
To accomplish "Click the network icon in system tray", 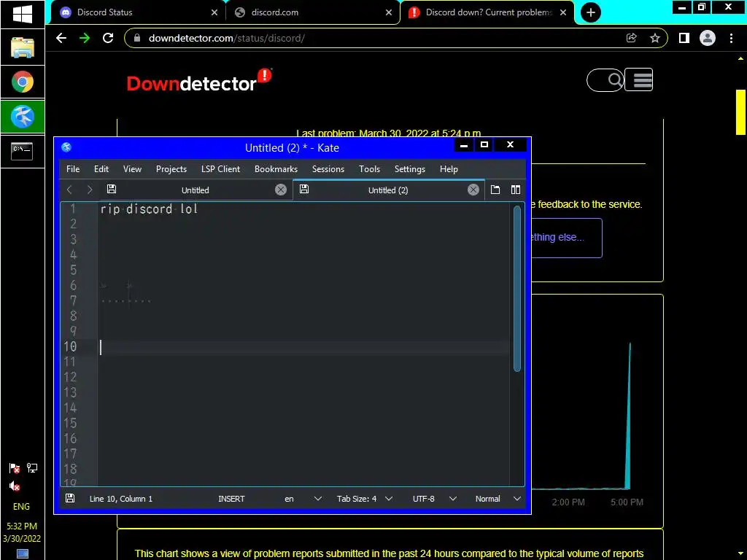I will click(x=32, y=468).
